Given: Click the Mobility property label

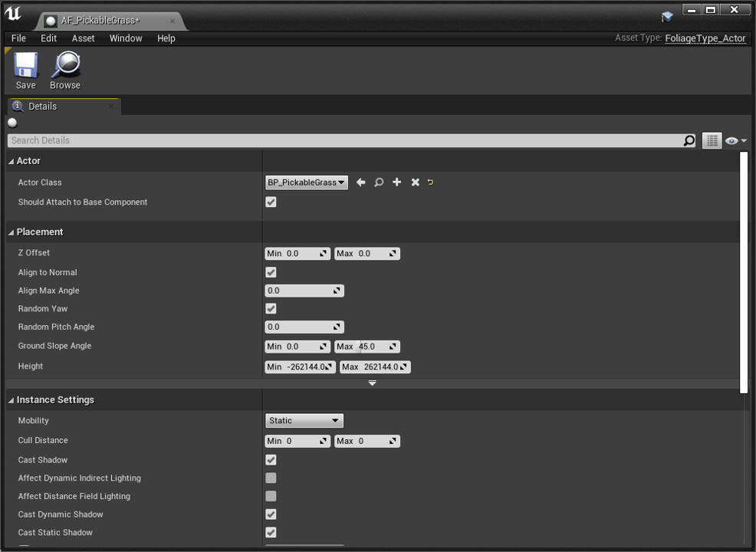Looking at the screenshot, I should 33,420.
